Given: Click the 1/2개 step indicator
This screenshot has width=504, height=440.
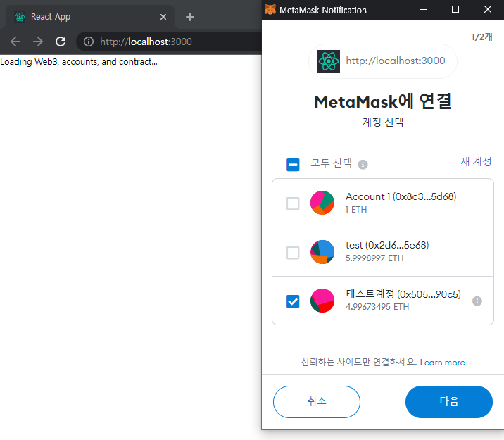Looking at the screenshot, I should coord(481,37).
